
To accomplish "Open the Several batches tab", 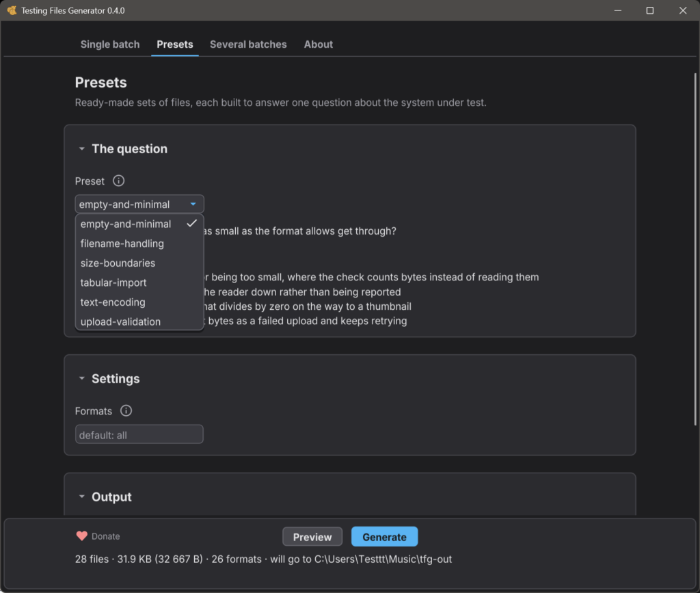I will (248, 44).
